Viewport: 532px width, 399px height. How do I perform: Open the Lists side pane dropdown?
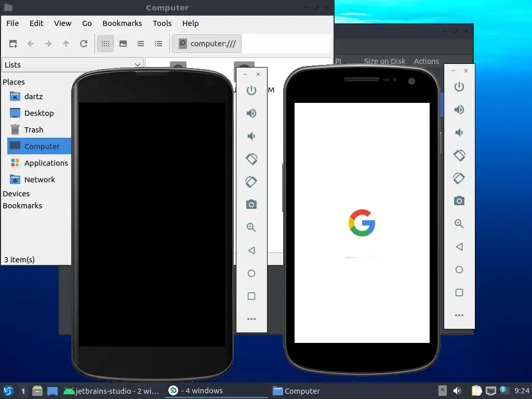pyautogui.click(x=72, y=64)
